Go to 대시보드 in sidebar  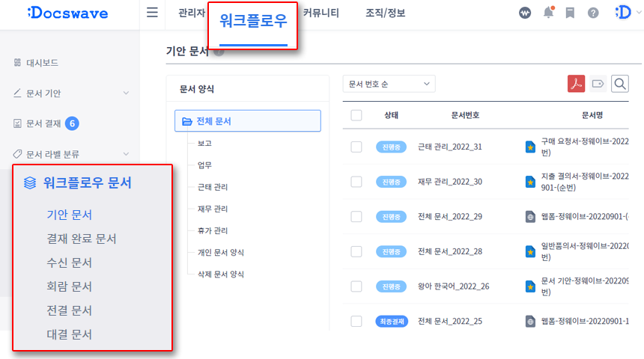[x=42, y=63]
